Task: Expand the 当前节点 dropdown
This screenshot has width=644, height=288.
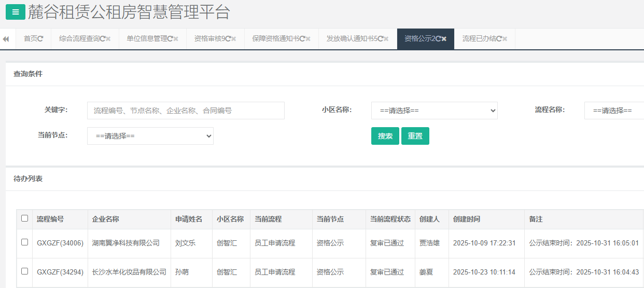Action: pyautogui.click(x=150, y=136)
